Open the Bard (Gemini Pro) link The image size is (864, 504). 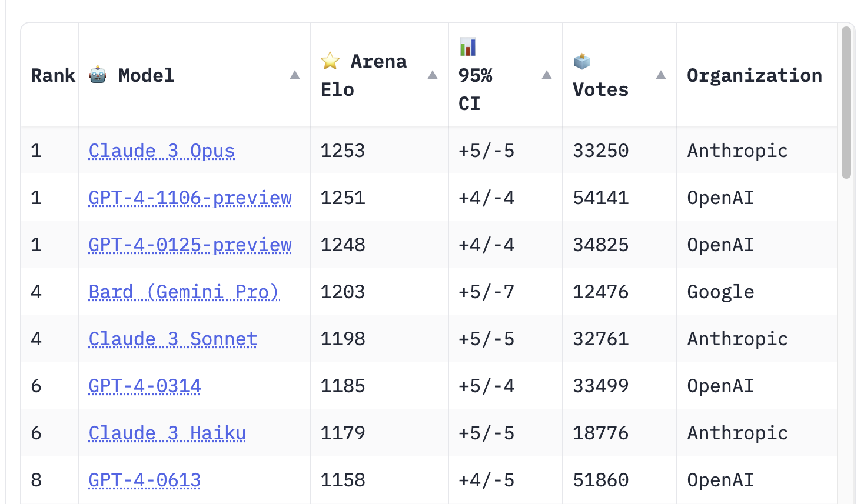coord(184,292)
